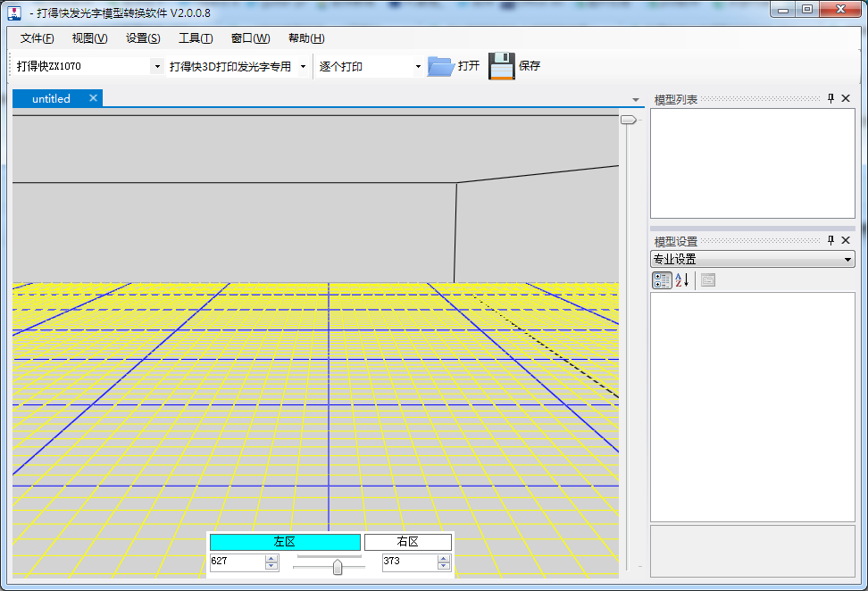Click the empty 模型列表 list area
Image resolution: width=868 pixels, height=591 pixels.
pyautogui.click(x=752, y=163)
